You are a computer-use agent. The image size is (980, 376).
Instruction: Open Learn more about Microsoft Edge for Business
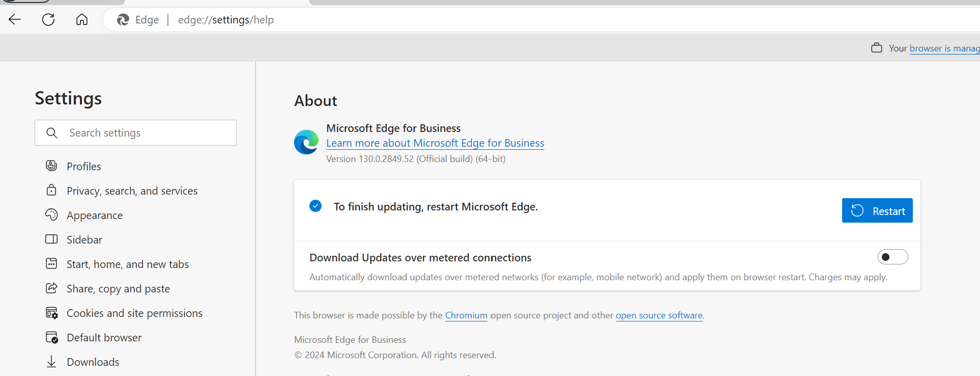pyautogui.click(x=435, y=143)
